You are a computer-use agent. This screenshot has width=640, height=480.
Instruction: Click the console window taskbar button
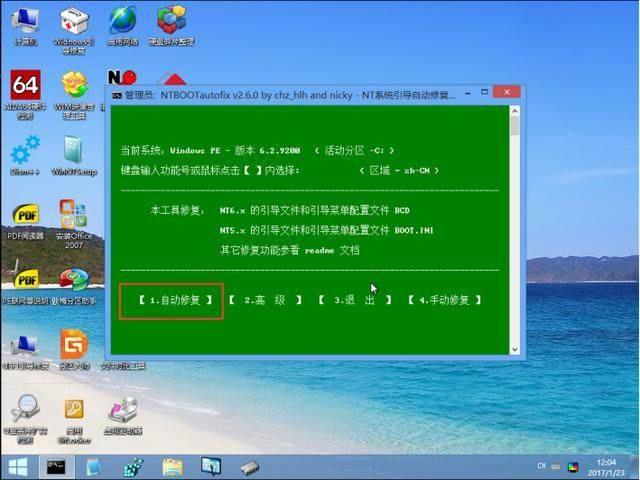point(56,467)
